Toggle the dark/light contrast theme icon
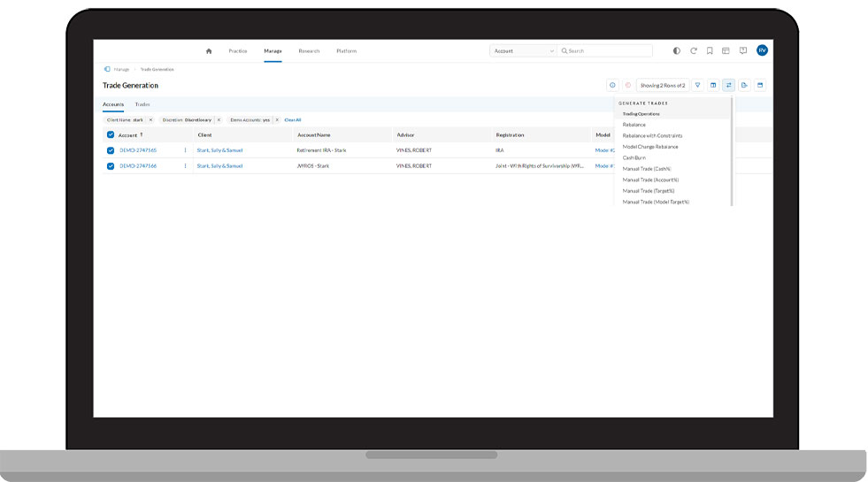Image resolution: width=868 pixels, height=482 pixels. (x=677, y=51)
